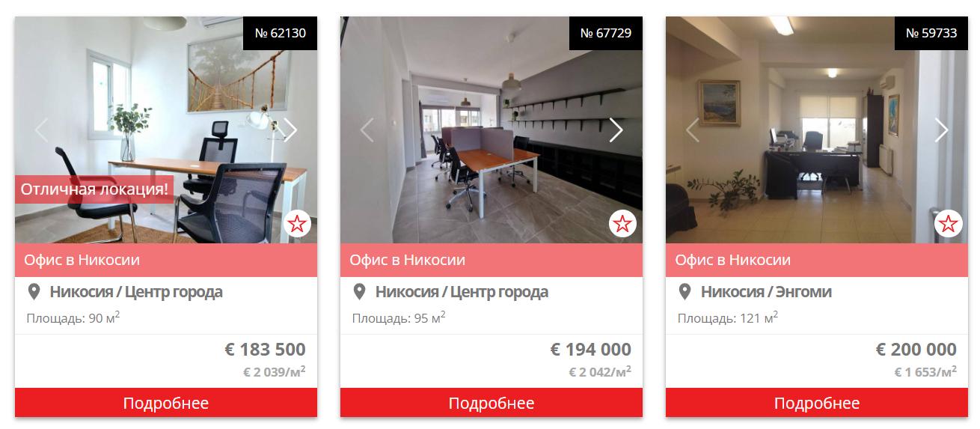Select Никосия / Центр города on second card

tap(462, 291)
